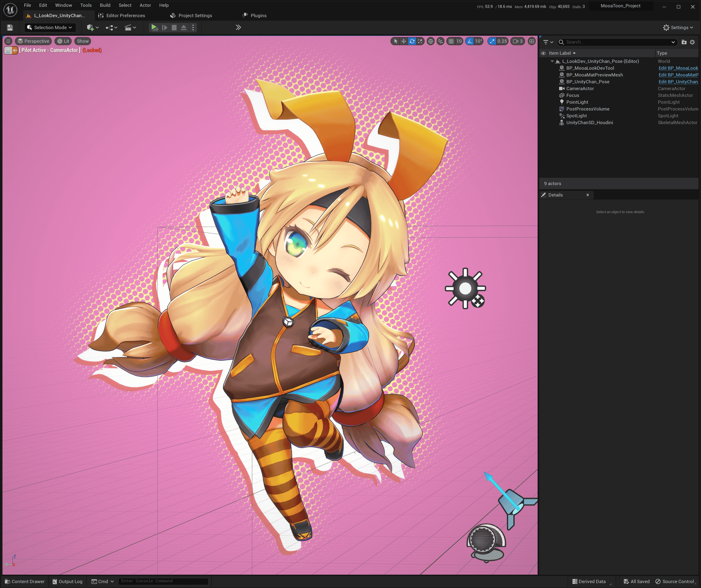Screen dimensions: 701x588
Task: Click the Stop playback button
Action: tap(174, 27)
